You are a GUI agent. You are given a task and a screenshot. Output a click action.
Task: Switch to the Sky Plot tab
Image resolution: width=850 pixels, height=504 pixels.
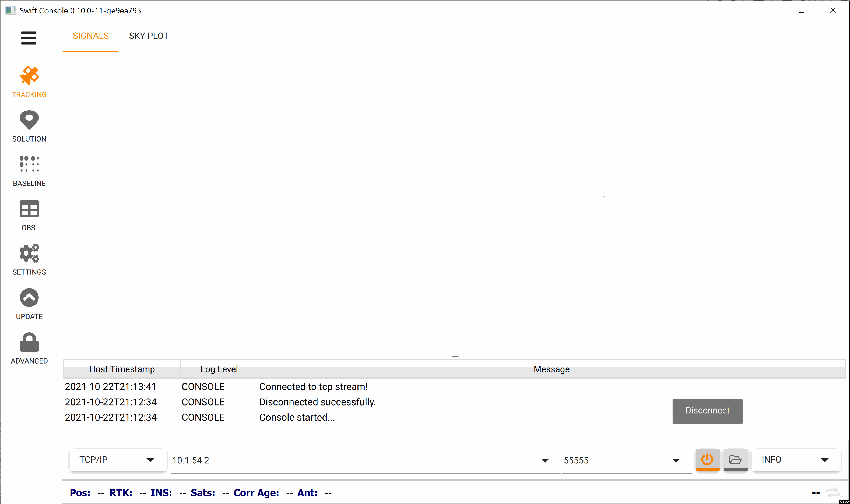(x=149, y=36)
